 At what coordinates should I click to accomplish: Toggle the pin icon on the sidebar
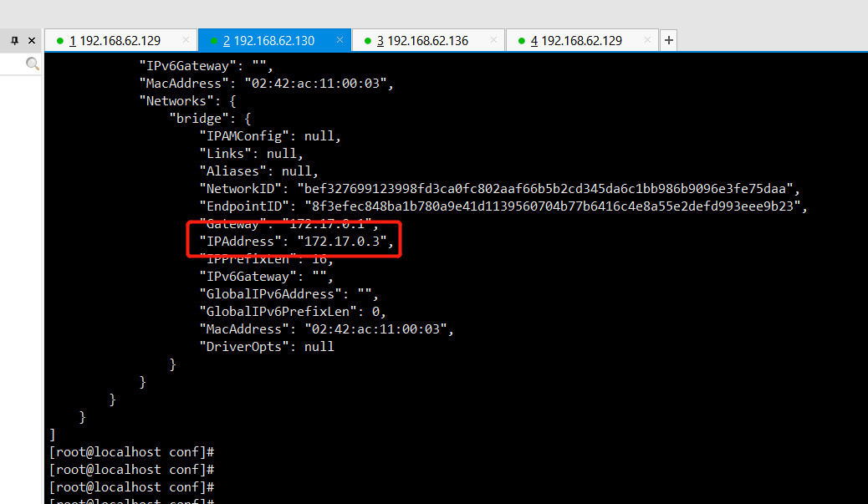13,39
